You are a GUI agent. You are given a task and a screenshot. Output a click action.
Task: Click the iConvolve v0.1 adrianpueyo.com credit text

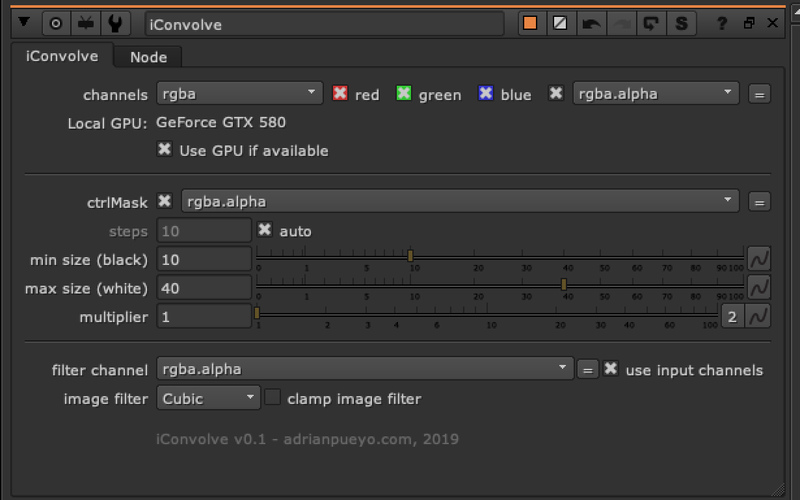click(308, 439)
